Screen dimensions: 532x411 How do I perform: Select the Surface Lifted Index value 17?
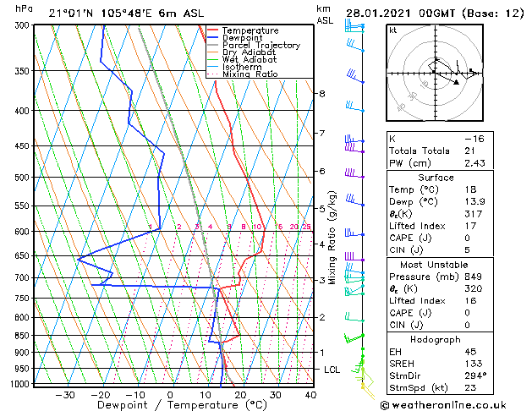[470, 226]
